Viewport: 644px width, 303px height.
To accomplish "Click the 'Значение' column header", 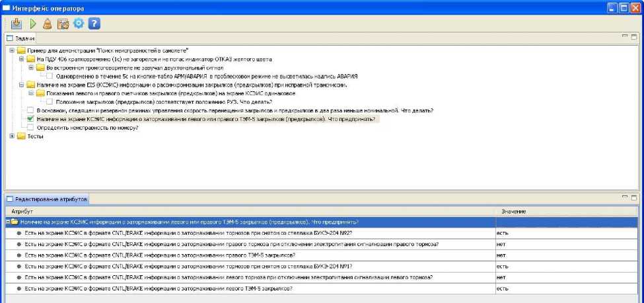I will click(567, 211).
